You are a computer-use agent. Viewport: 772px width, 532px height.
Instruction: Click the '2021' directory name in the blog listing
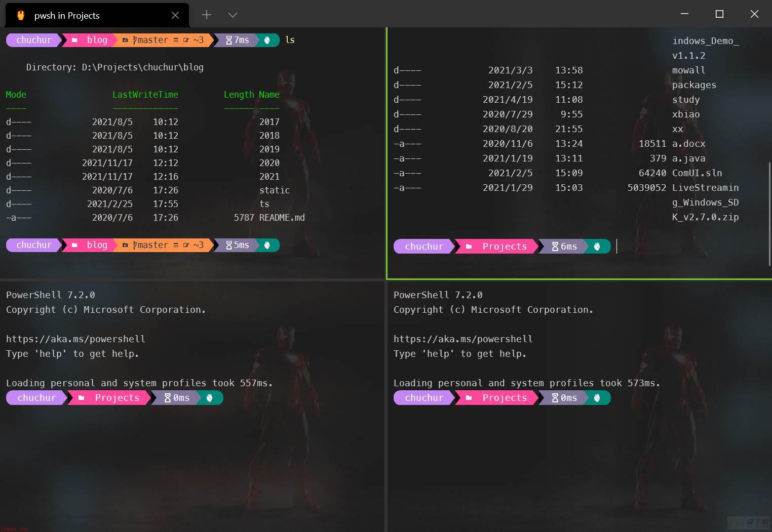click(269, 177)
